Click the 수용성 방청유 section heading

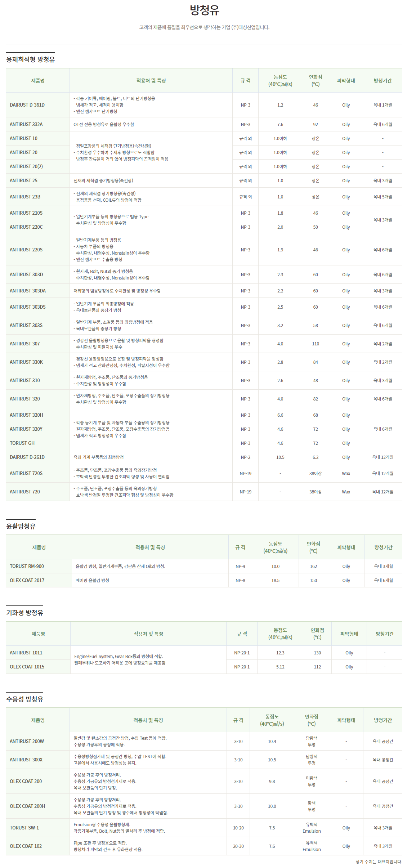pos(24,699)
